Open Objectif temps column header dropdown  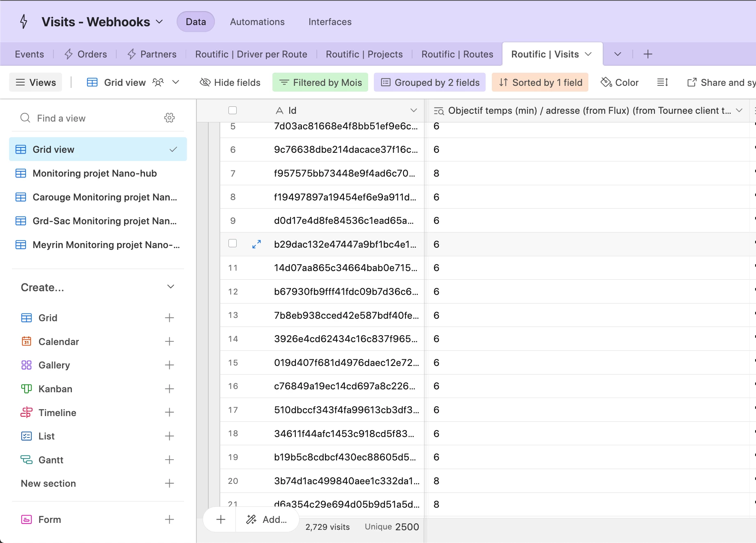739,110
